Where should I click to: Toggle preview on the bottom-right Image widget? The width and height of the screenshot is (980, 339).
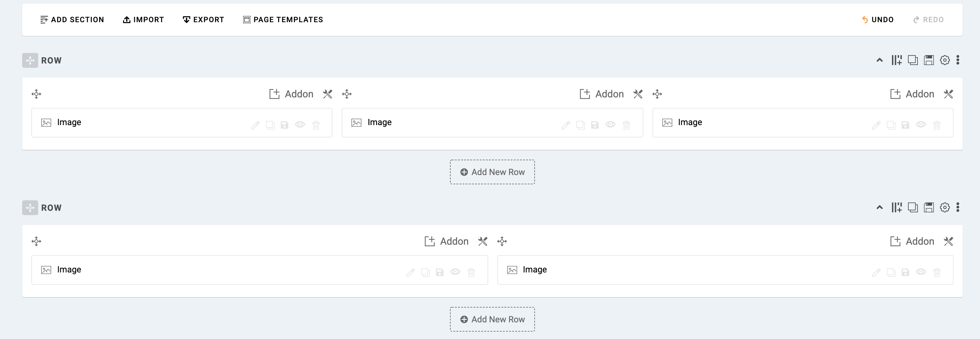click(921, 272)
